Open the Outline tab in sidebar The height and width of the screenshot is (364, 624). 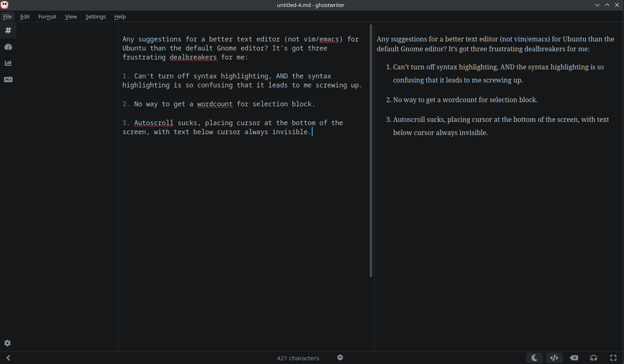pos(8,30)
